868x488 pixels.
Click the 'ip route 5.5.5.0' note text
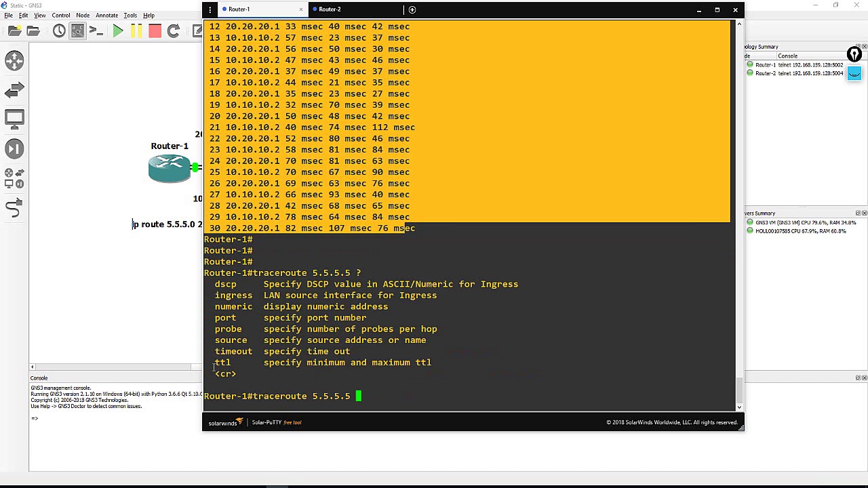[x=167, y=224]
